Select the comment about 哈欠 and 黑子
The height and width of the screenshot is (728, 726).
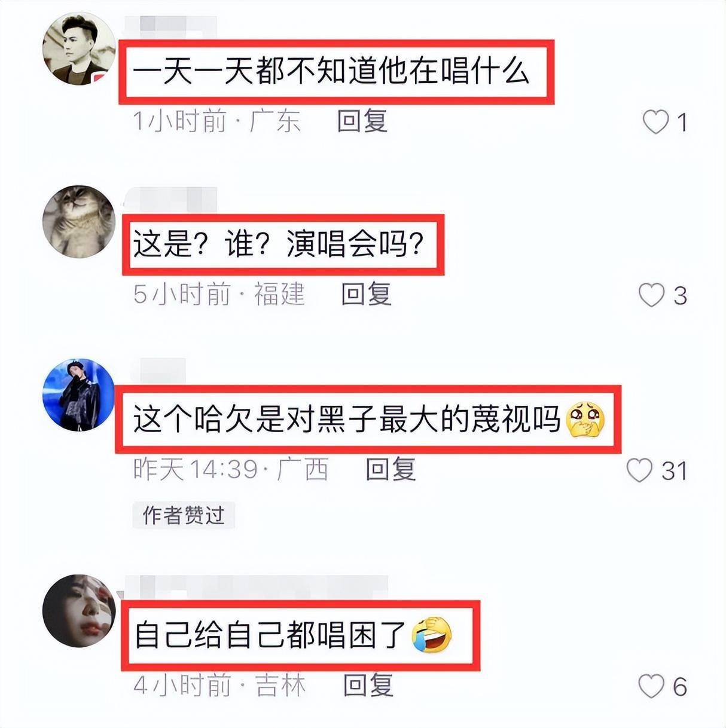point(369,419)
